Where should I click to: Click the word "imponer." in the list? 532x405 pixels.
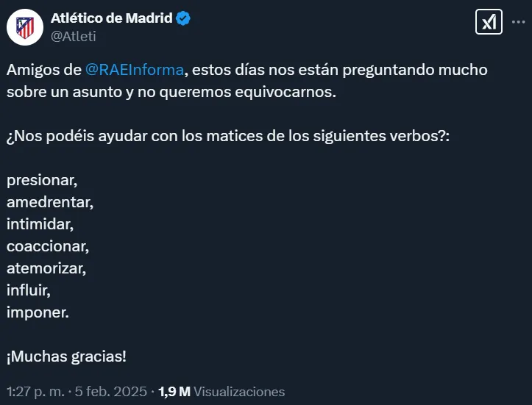click(38, 312)
